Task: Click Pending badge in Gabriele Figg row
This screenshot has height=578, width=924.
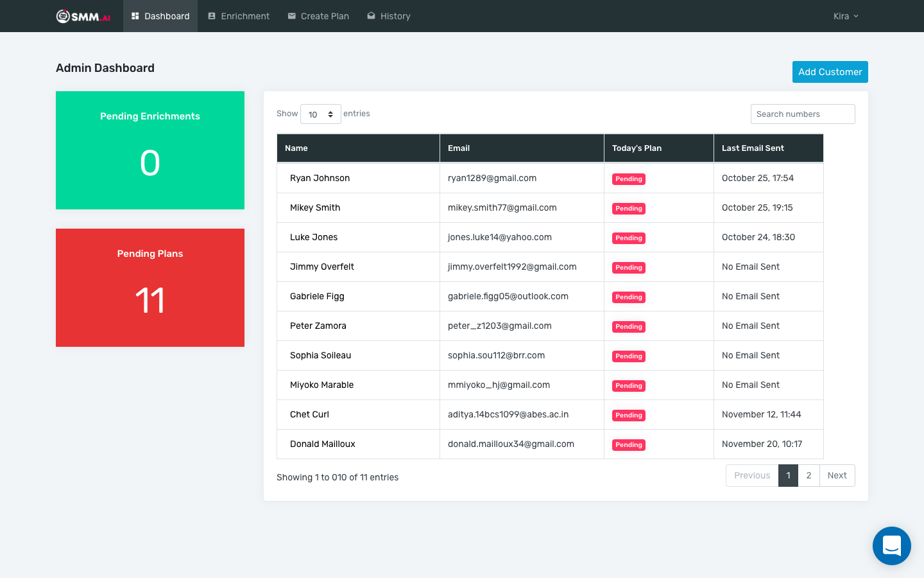Action: pyautogui.click(x=629, y=297)
